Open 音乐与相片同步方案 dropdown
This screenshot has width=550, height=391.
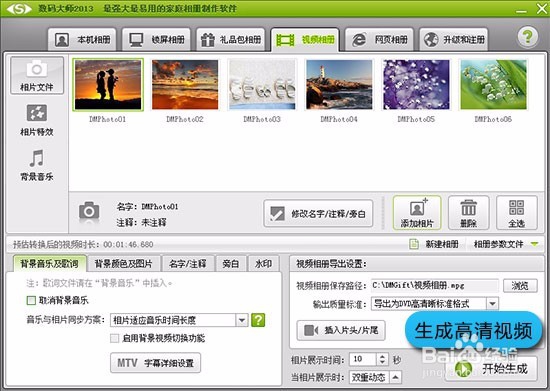click(179, 320)
